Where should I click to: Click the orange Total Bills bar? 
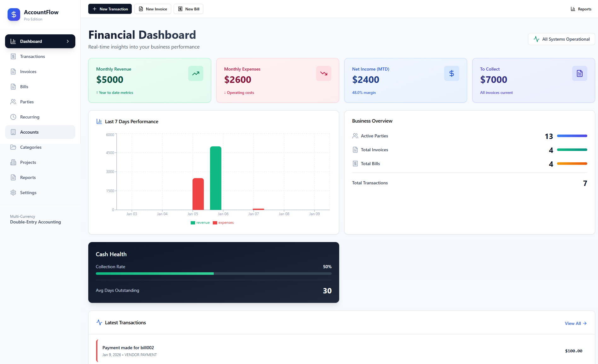(572, 164)
